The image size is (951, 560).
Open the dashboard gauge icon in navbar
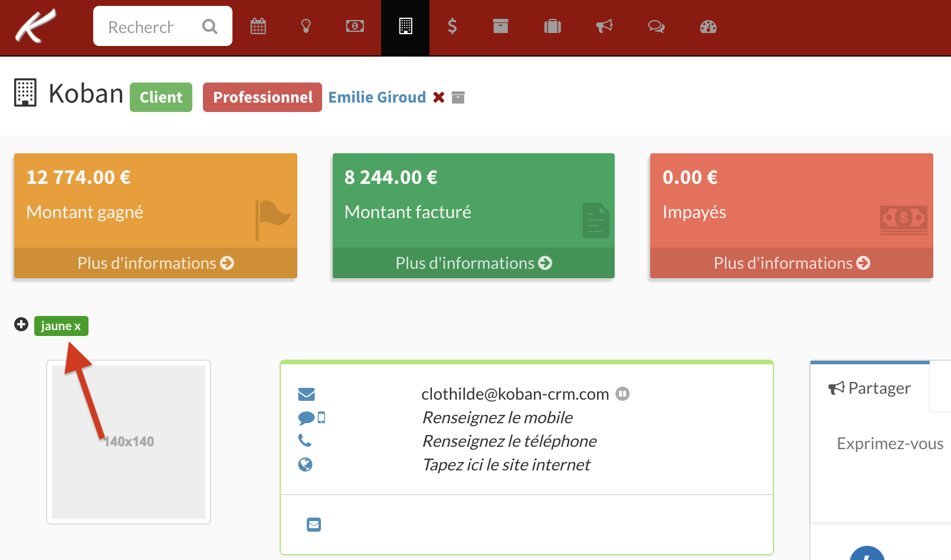[709, 27]
